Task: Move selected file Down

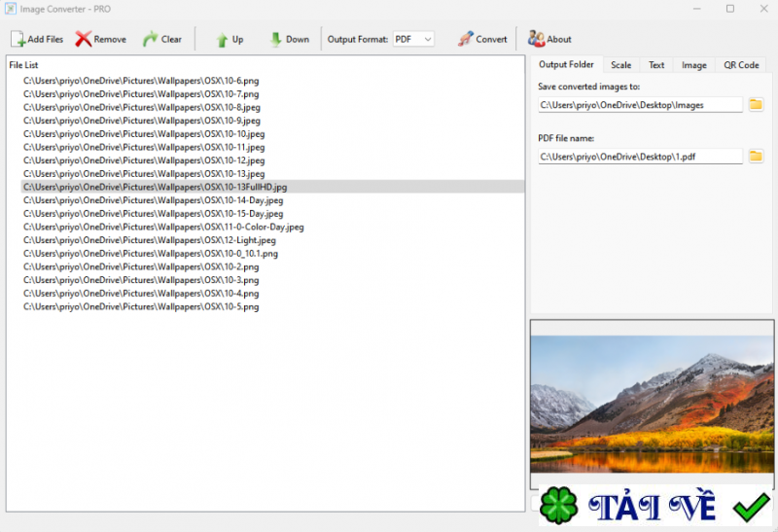Action: [x=289, y=40]
